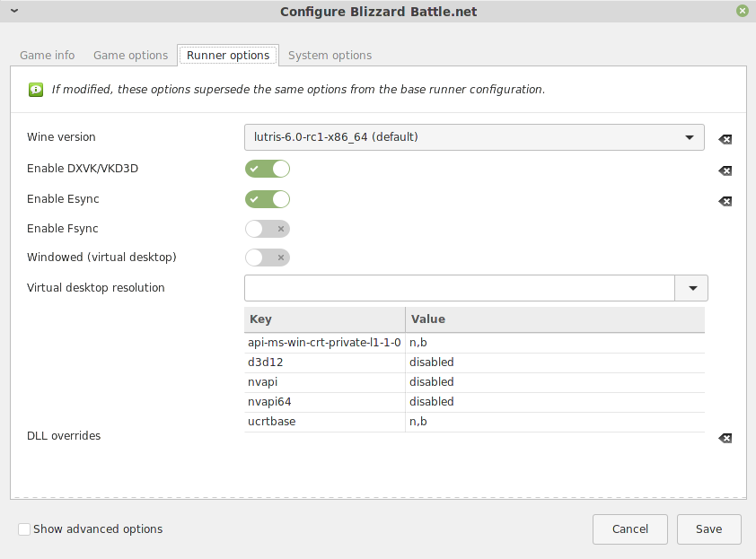
Task: Select the Runner options tab
Action: click(228, 56)
